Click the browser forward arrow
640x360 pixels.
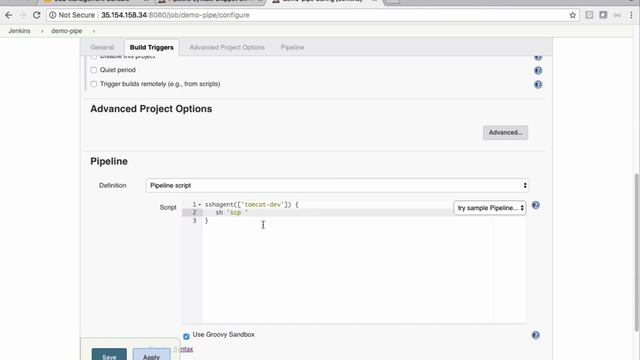click(x=23, y=15)
